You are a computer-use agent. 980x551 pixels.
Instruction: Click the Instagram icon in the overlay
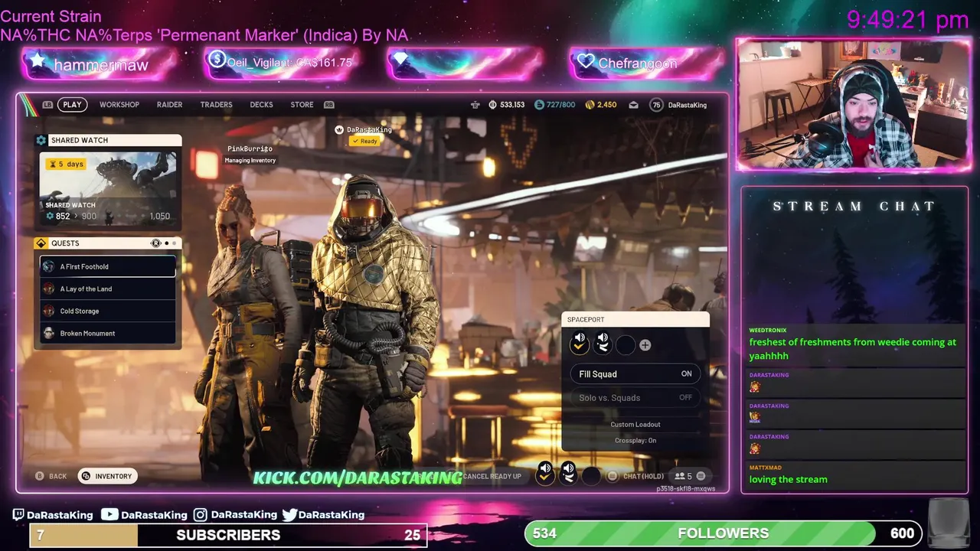click(x=200, y=515)
